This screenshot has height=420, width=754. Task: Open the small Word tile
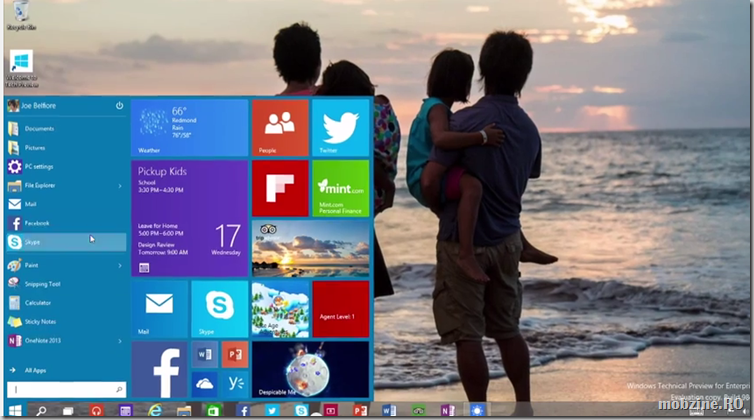coord(204,355)
